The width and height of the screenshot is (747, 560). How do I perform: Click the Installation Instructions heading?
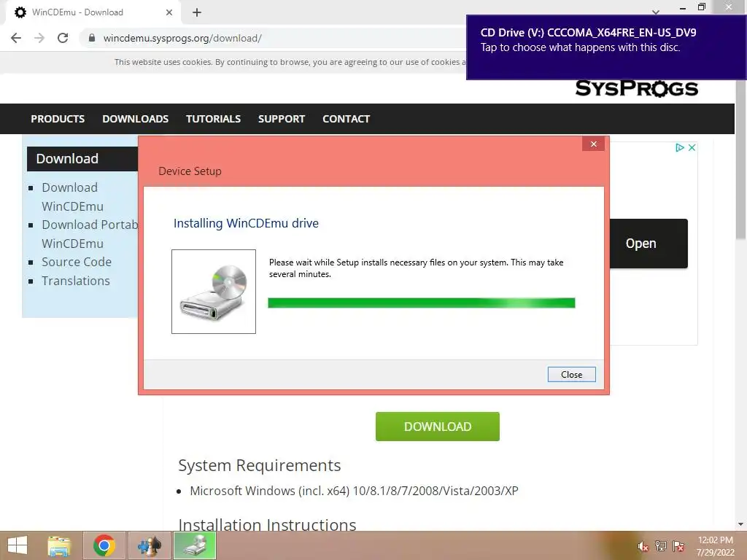point(267,524)
